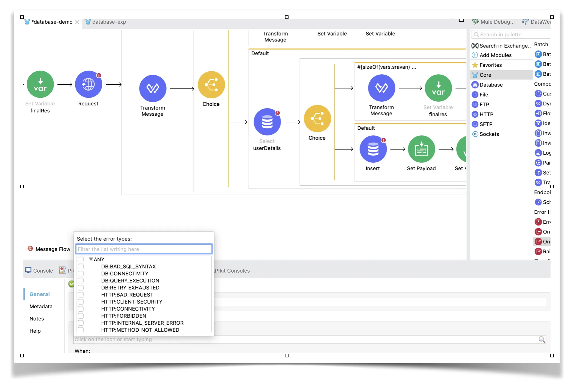The height and width of the screenshot is (386, 588).
Task: Check the ANY error type checkbox
Action: (x=81, y=259)
